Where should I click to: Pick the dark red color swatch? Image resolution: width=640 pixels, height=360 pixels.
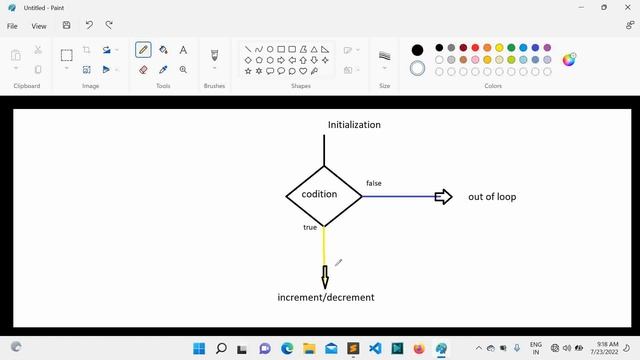click(463, 48)
